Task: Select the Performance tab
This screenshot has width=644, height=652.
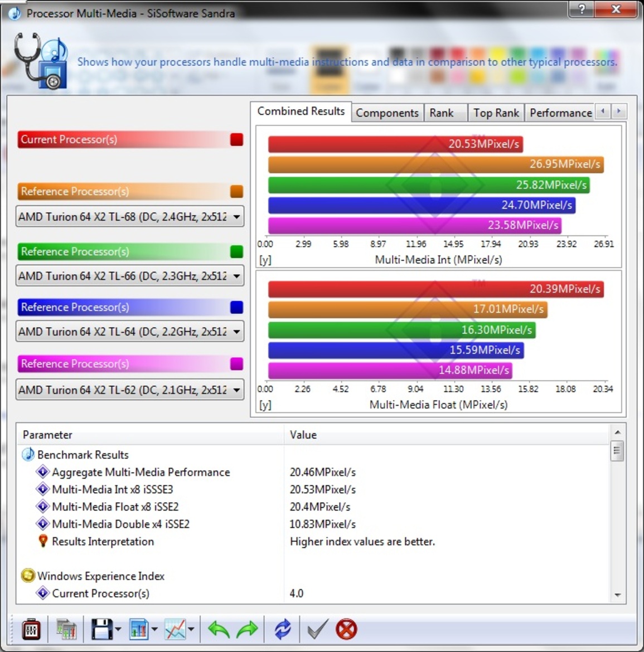Action: (560, 113)
